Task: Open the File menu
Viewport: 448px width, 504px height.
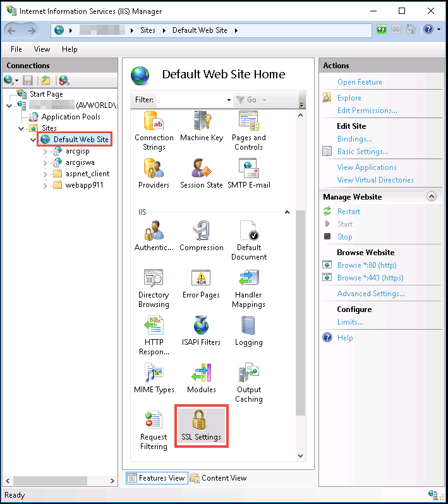Action: [16, 49]
